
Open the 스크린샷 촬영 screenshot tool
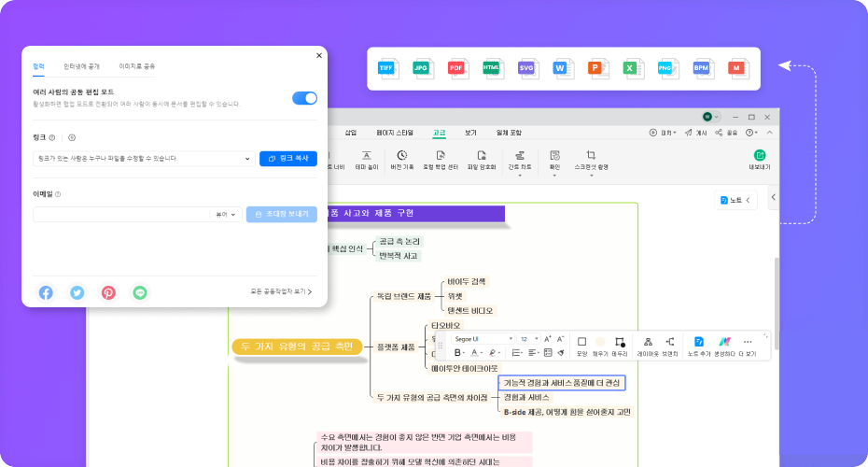pyautogui.click(x=591, y=160)
